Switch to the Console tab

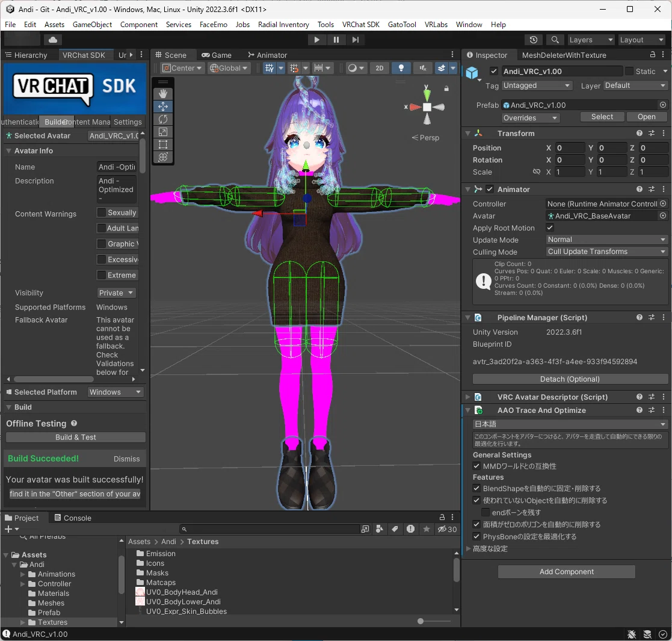72,518
